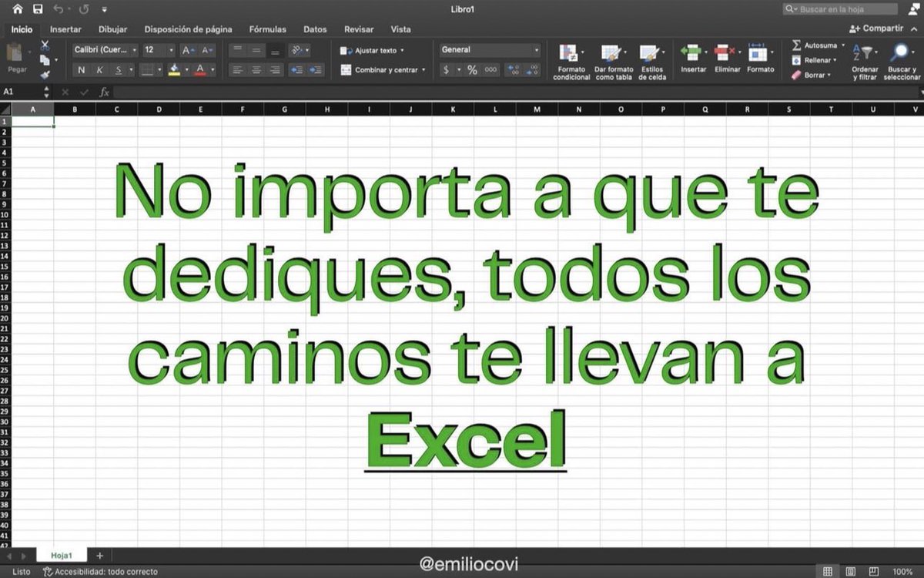Align text left
This screenshot has width=924, height=578.
click(x=237, y=70)
